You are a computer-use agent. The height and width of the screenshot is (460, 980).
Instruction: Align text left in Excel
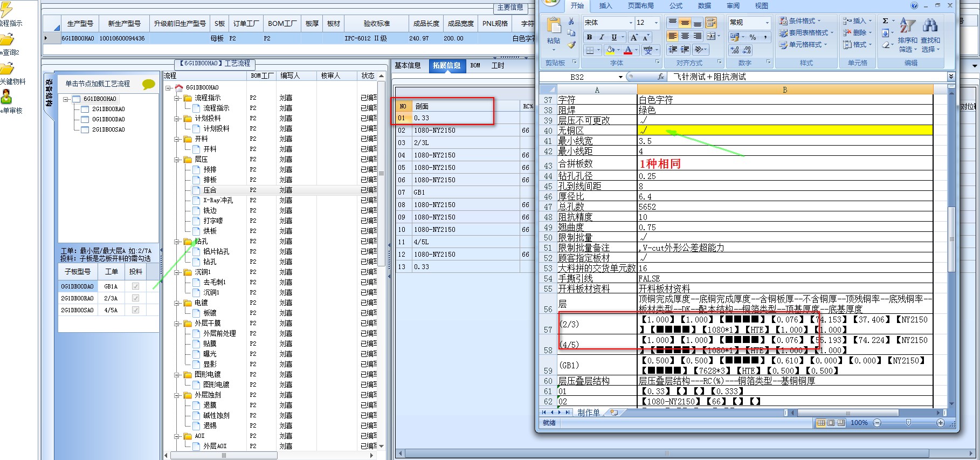coord(672,36)
